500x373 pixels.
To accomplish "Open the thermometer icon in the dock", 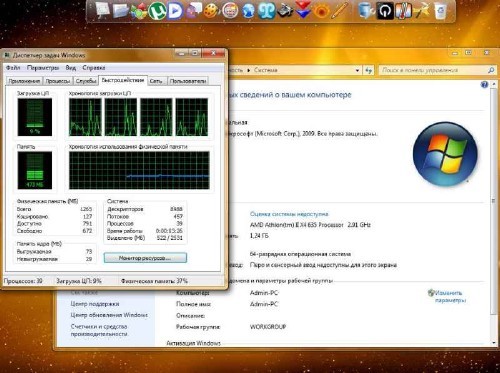I will [x=403, y=11].
